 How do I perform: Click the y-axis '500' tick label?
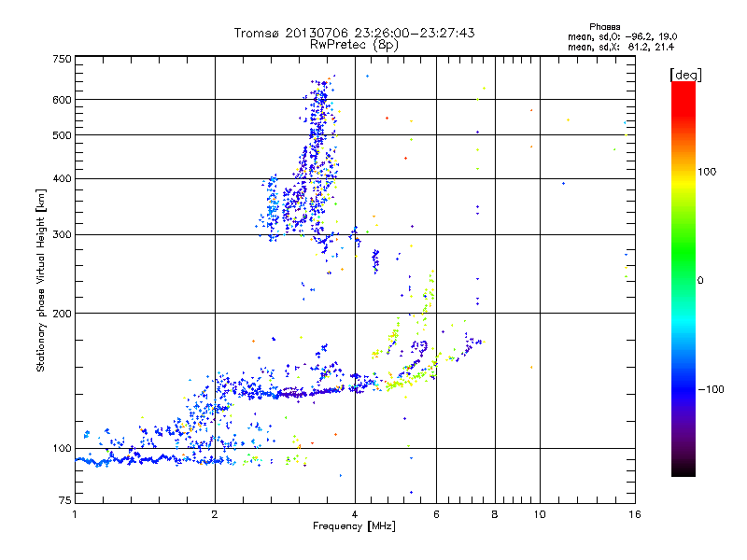(62, 135)
